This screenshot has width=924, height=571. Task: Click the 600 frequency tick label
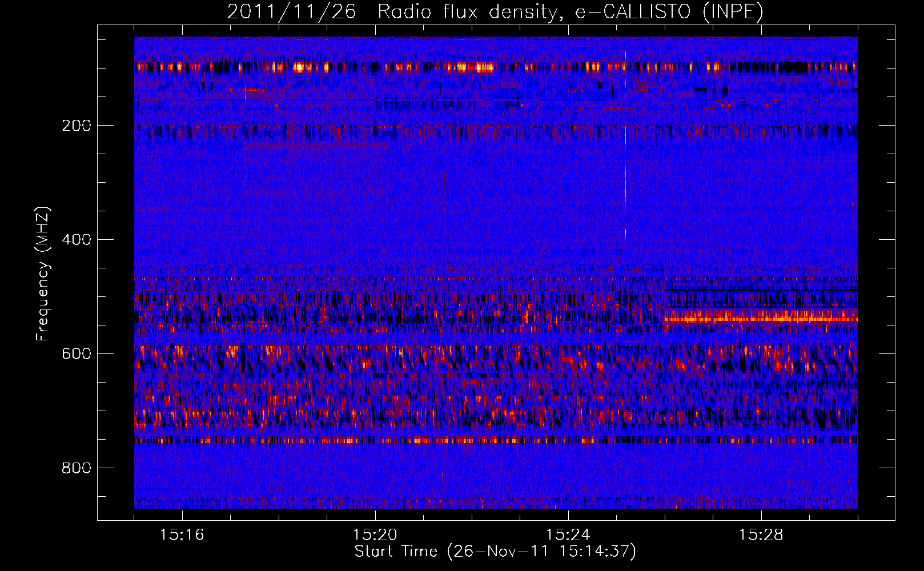[x=76, y=354]
